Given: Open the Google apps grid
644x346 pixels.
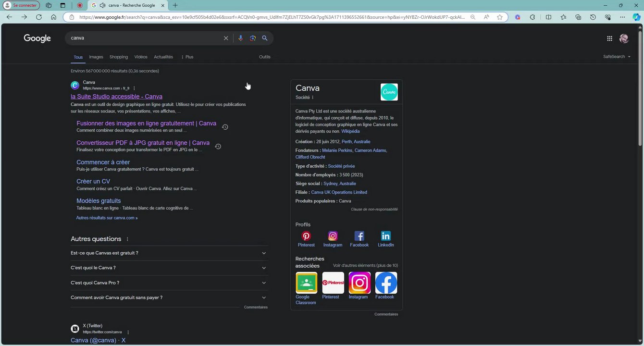Looking at the screenshot, I should point(609,38).
